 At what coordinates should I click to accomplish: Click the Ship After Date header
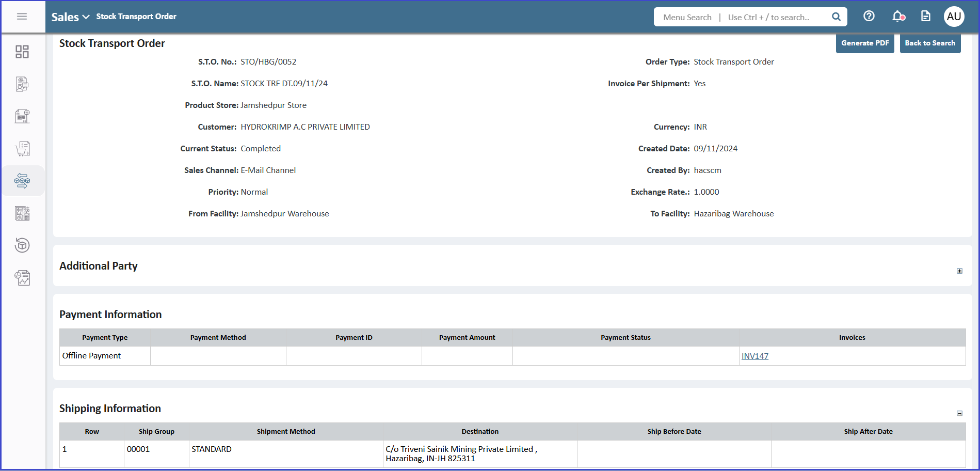868,432
